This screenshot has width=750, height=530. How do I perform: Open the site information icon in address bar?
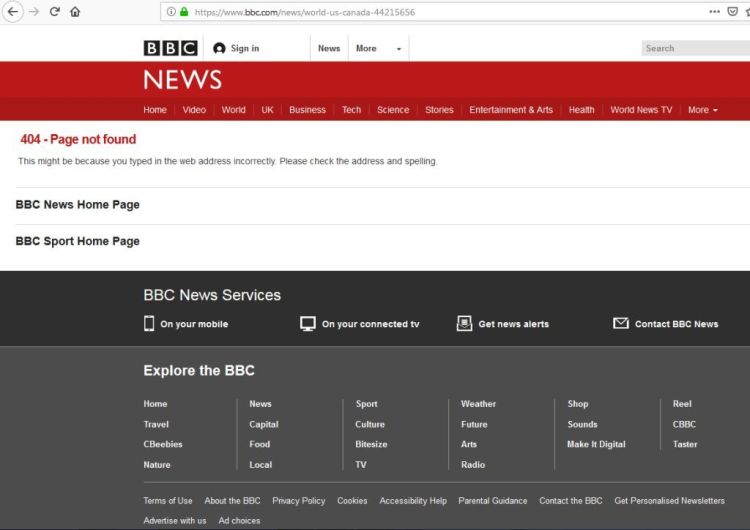[171, 12]
